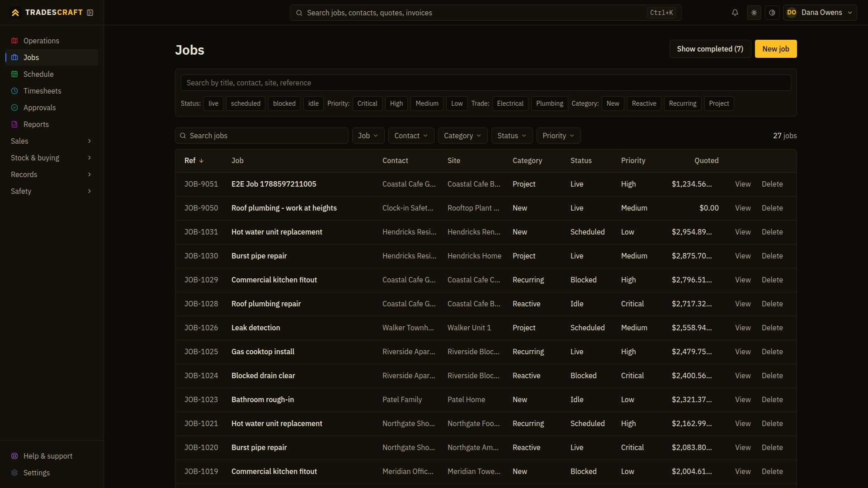Click Settings gear icon
Screen dimensions: 868x488
[14, 473]
